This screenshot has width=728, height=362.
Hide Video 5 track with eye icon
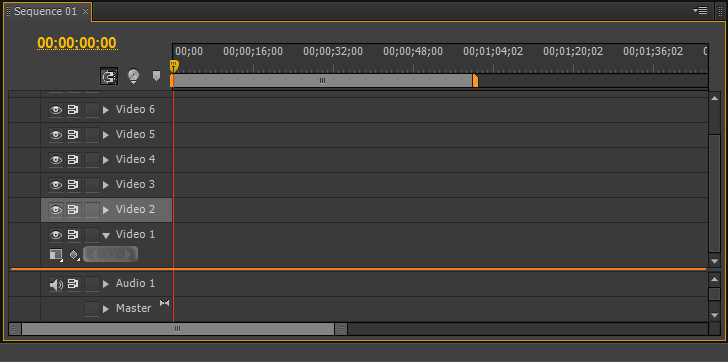[x=56, y=135]
